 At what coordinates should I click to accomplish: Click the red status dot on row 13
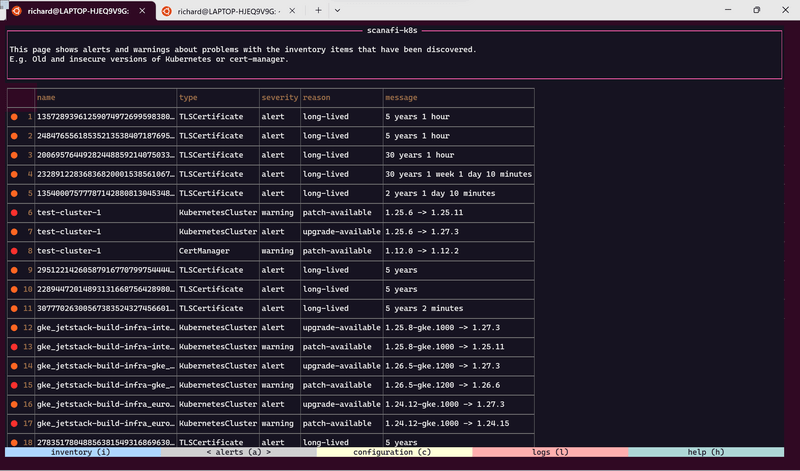[x=14, y=346]
